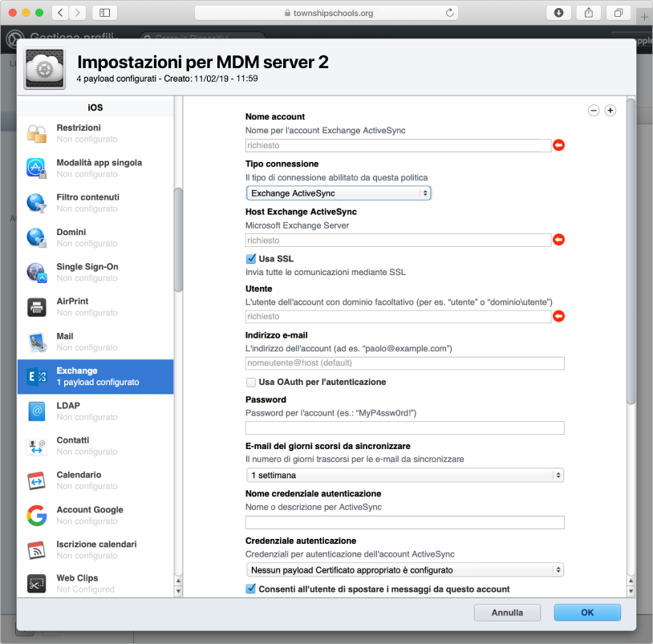Add a payload with the plus stepper

610,110
